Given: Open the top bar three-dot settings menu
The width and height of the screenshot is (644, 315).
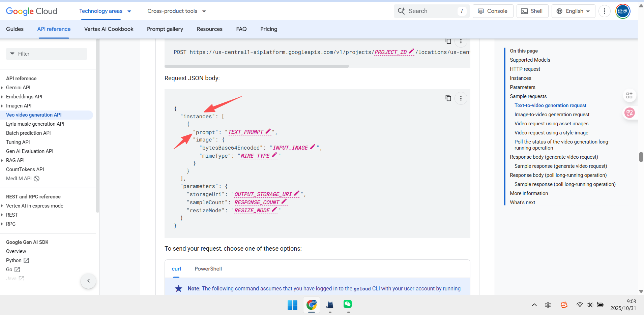Looking at the screenshot, I should click(604, 11).
